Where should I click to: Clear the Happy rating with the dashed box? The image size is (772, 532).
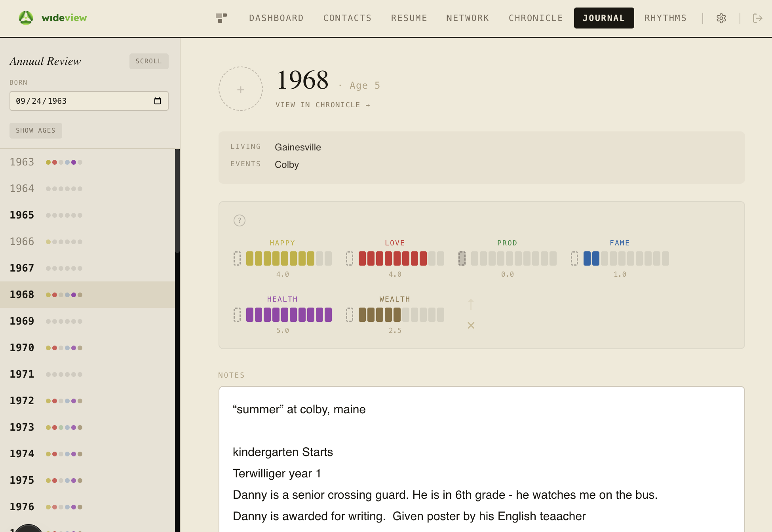[237, 258]
